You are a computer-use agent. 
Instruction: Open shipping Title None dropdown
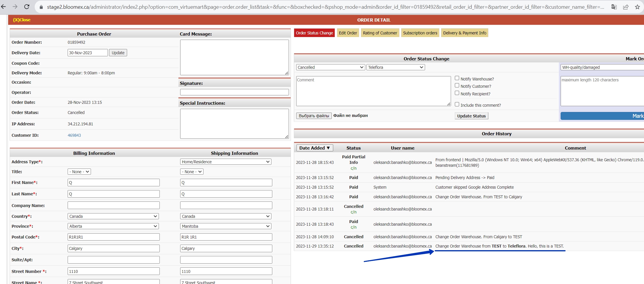coord(192,172)
